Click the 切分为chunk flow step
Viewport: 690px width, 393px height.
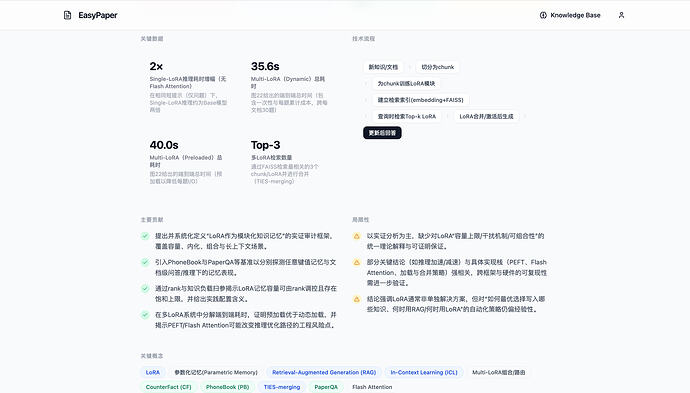(x=437, y=67)
